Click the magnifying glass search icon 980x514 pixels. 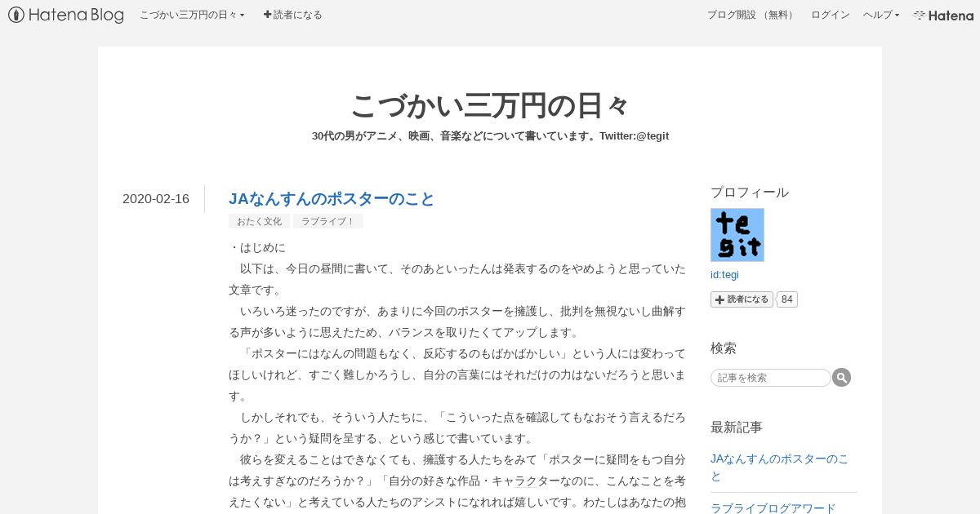point(842,378)
